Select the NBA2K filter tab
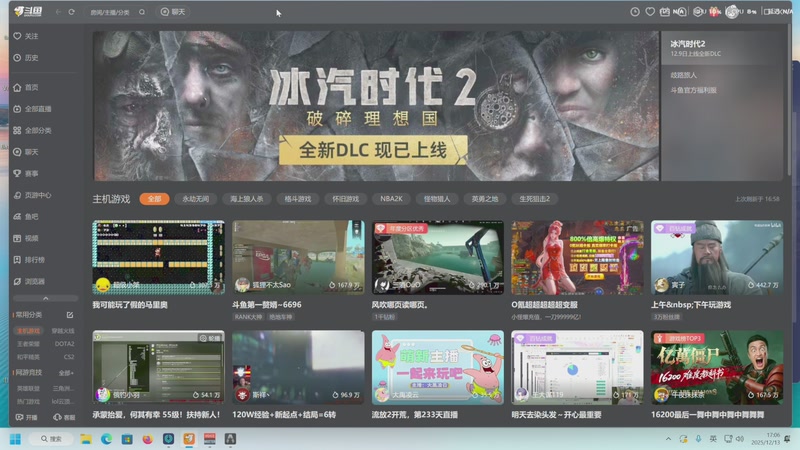This screenshot has width=800, height=450. click(x=391, y=199)
